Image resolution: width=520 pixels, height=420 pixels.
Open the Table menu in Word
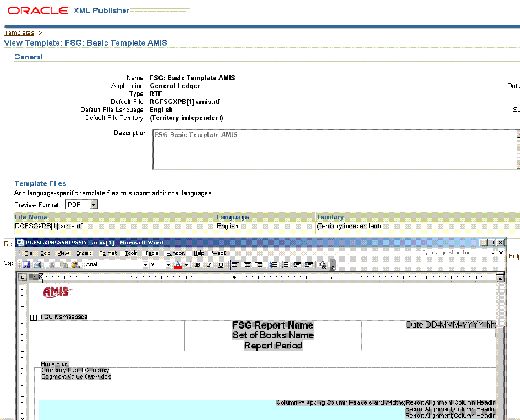[x=152, y=253]
